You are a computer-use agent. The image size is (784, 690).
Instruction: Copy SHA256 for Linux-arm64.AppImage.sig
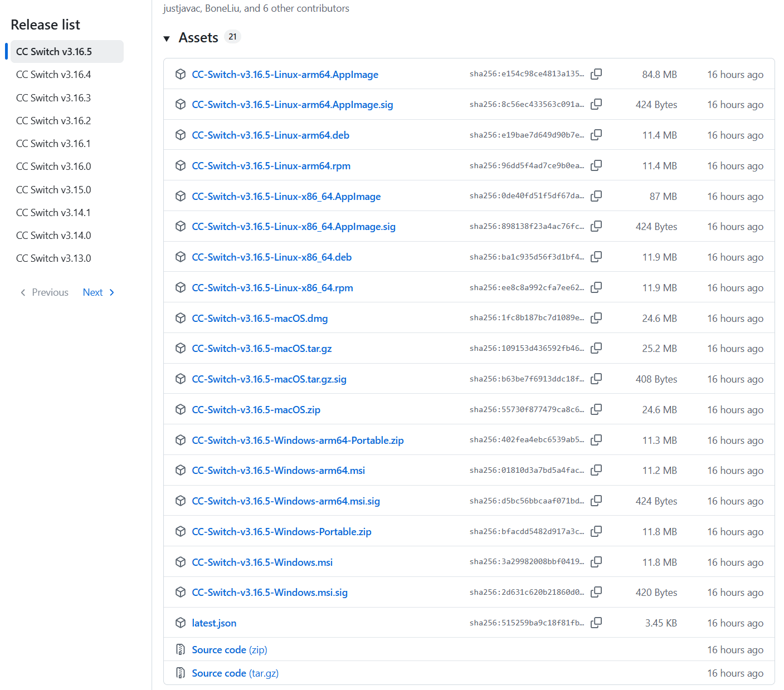[596, 104]
